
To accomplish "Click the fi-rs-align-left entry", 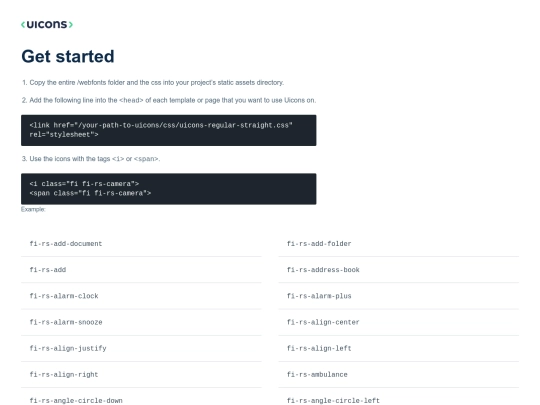I will coord(398,348).
